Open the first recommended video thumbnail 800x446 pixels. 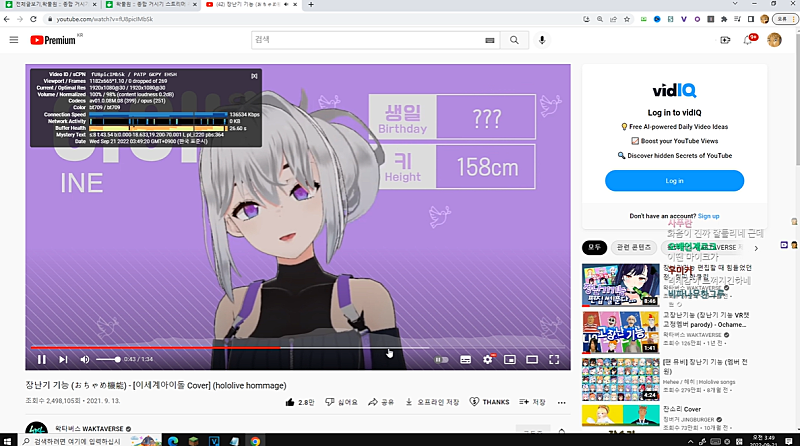pyautogui.click(x=620, y=285)
